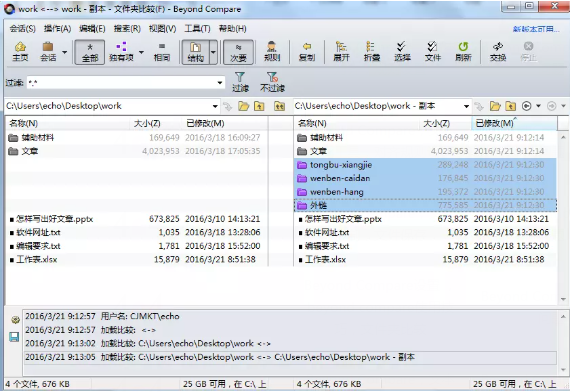
Task: Browse for the right folder
Action: pyautogui.click(x=495, y=106)
